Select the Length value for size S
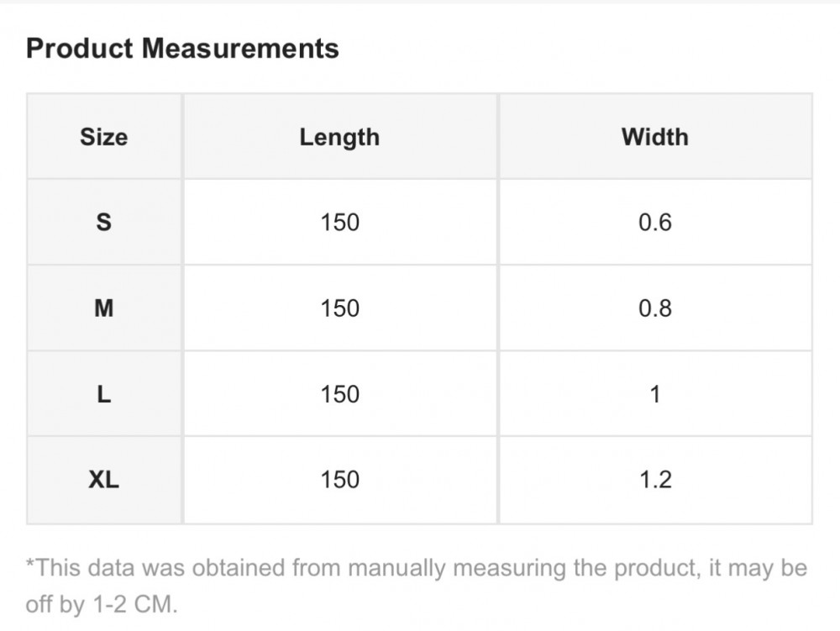This screenshot has width=840, height=631. point(339,223)
